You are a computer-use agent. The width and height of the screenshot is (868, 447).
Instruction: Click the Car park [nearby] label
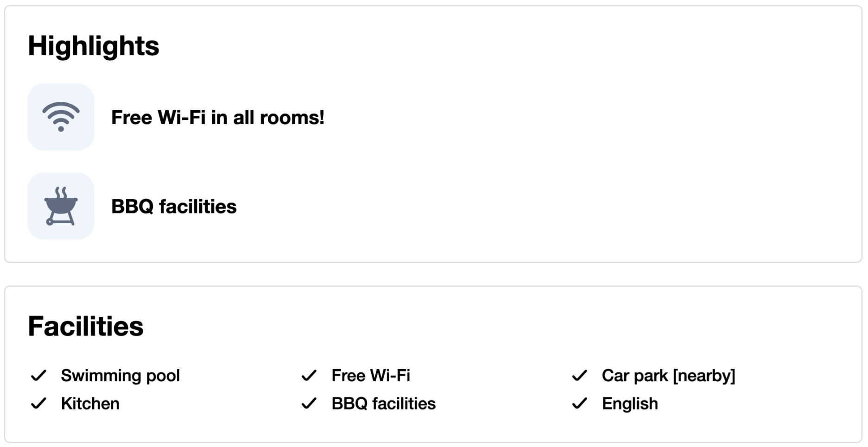pyautogui.click(x=668, y=376)
